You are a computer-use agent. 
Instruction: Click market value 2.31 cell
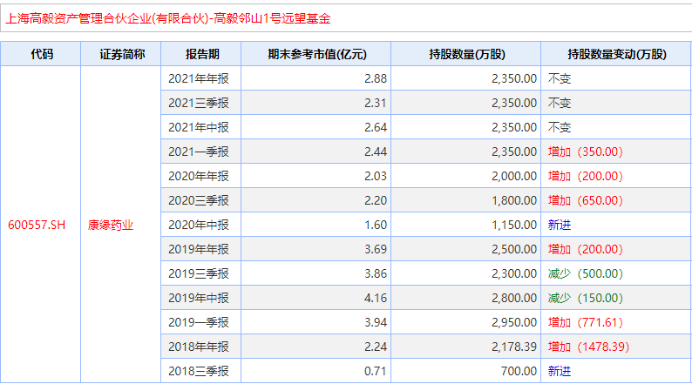[x=316, y=103]
